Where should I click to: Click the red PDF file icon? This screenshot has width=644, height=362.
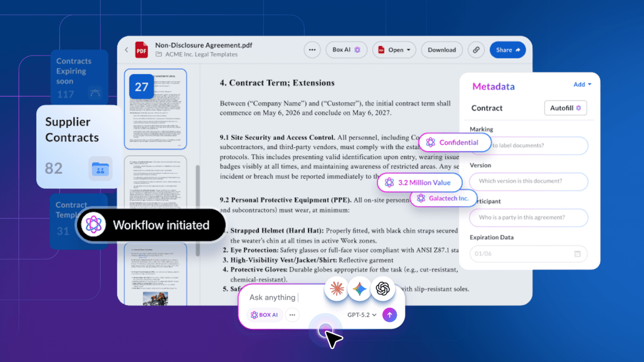pyautogui.click(x=141, y=50)
